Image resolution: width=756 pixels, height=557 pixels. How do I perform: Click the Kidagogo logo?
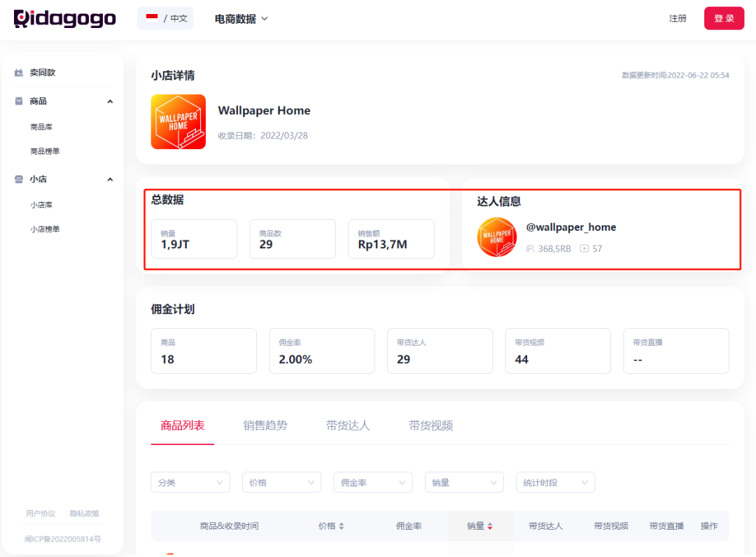point(64,19)
